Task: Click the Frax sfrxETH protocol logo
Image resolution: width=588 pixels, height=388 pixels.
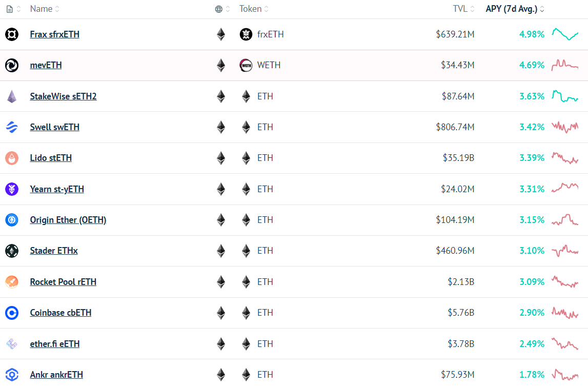Action: (x=12, y=34)
